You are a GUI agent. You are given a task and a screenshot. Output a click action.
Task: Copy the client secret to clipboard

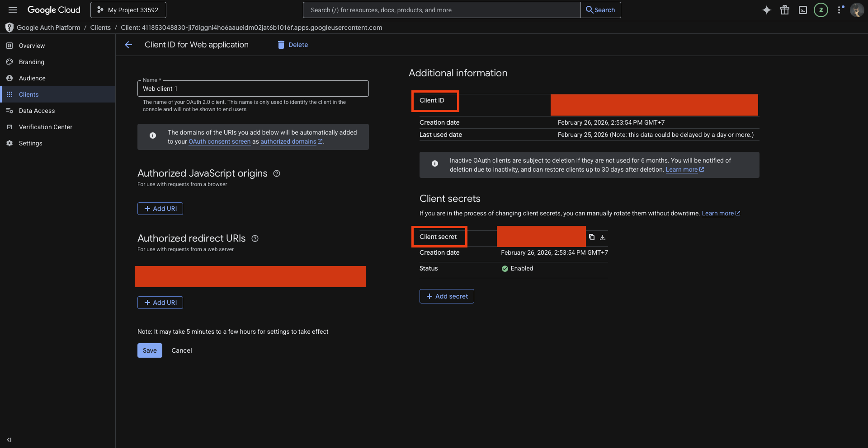coord(592,237)
